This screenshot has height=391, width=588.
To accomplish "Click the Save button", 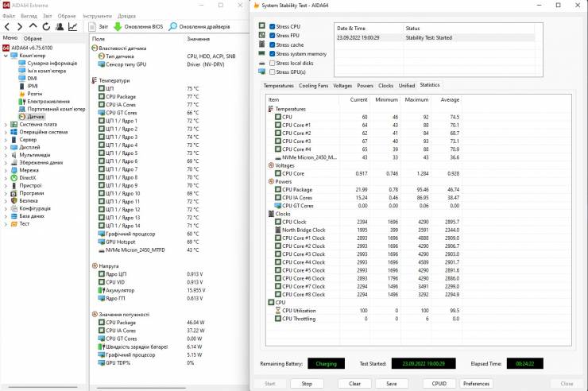I will pos(392,384).
